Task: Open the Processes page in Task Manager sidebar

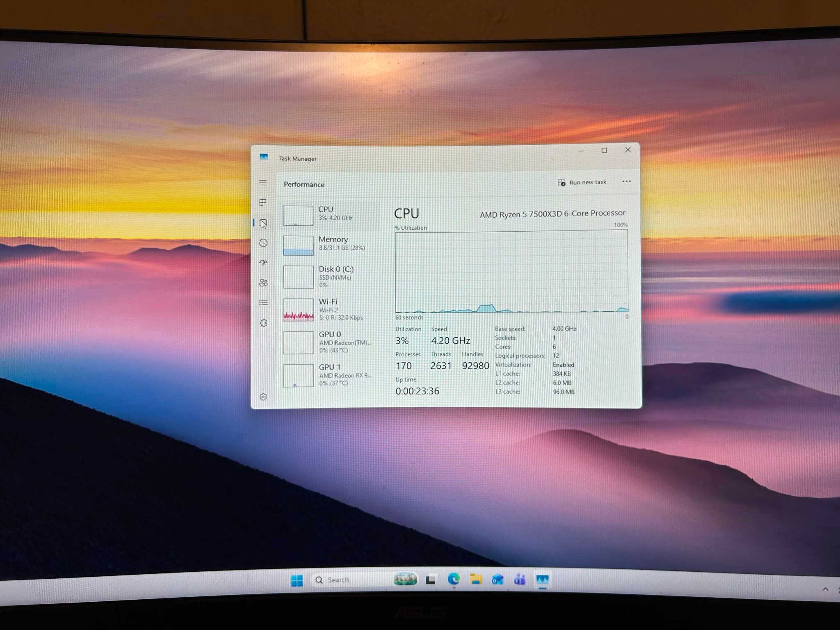Action: click(263, 202)
